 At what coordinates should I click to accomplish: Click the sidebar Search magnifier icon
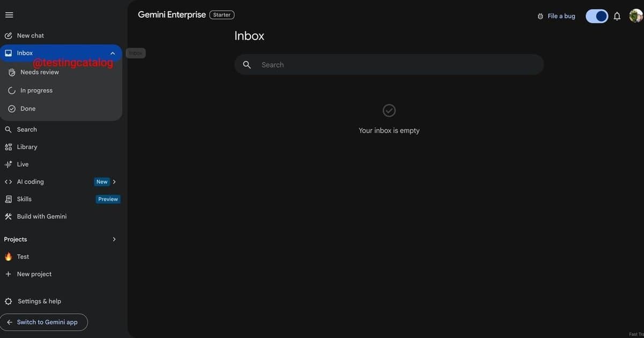[x=8, y=129]
